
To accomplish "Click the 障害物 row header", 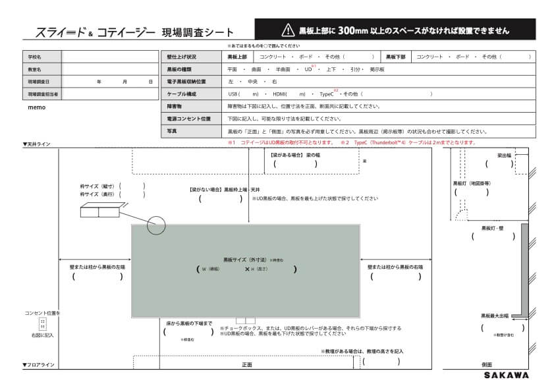I will click(x=191, y=106).
